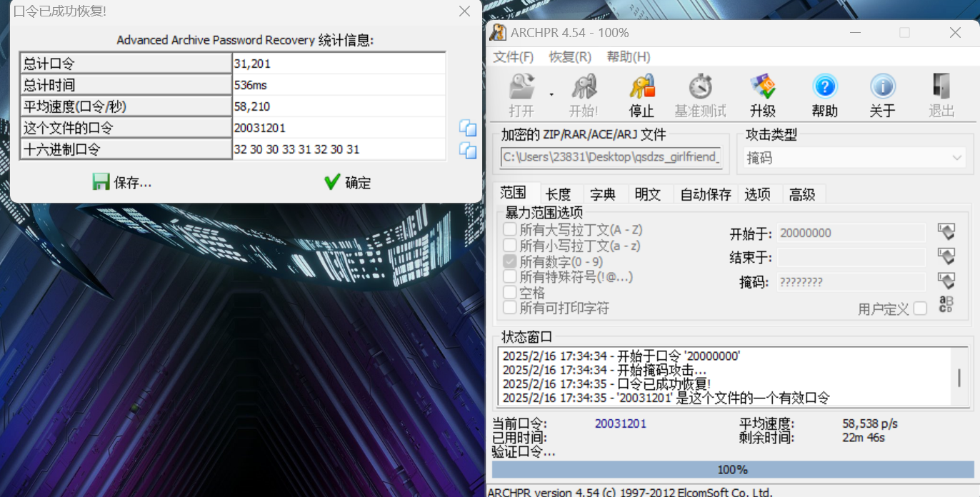Click the speed reading 58,538 p/s
This screenshot has width=980, height=497.
[870, 423]
